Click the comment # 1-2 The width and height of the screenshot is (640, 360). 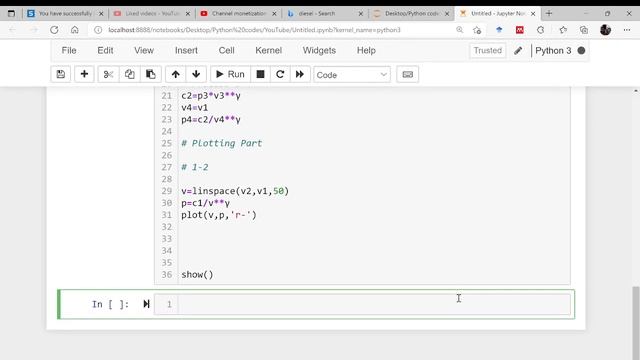click(x=195, y=167)
